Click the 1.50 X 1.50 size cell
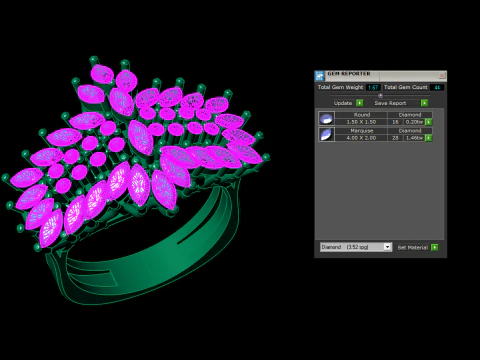Viewport: 480px width, 360px height. [x=362, y=122]
